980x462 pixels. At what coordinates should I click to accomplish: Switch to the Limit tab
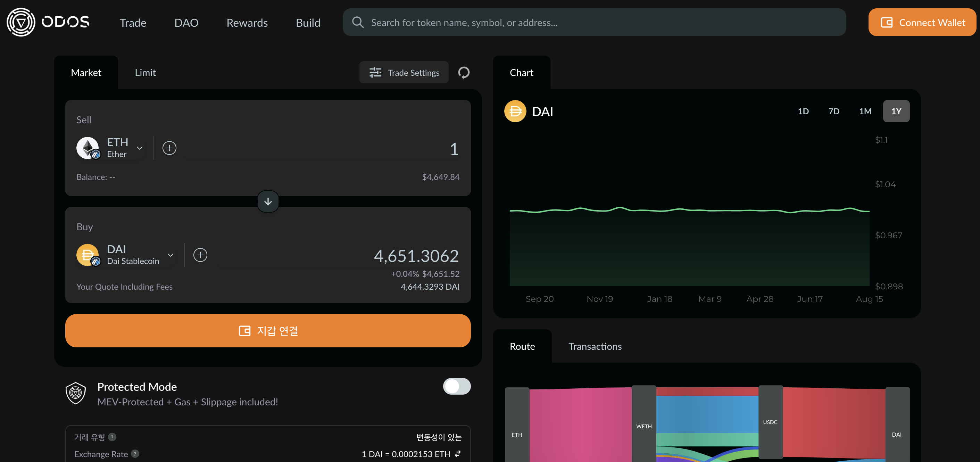[x=145, y=72]
